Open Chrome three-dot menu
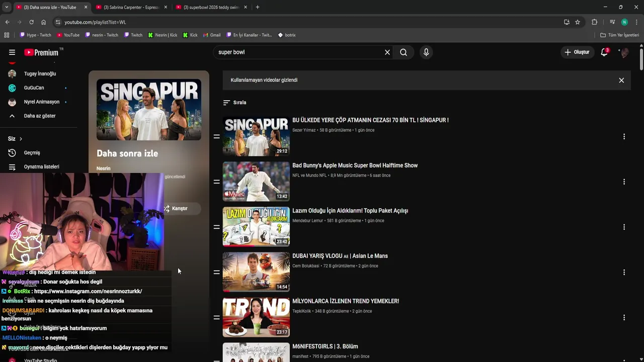Viewport: 644px width, 362px height. click(x=636, y=22)
